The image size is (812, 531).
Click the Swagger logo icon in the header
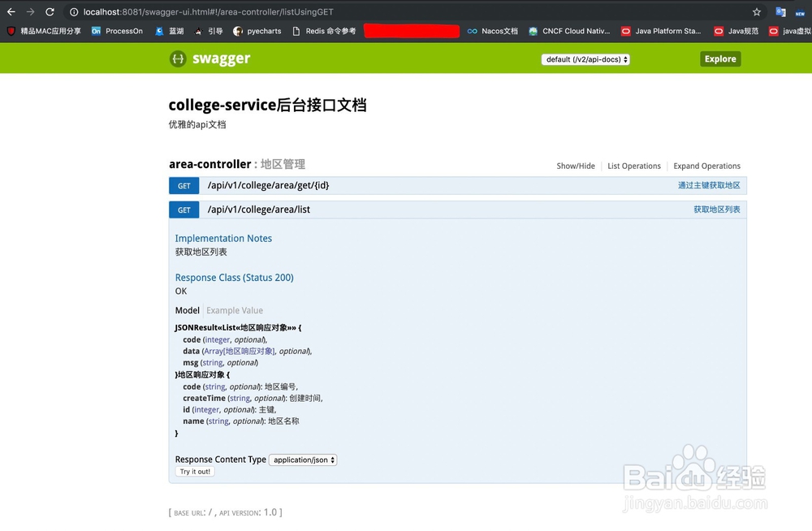point(178,58)
